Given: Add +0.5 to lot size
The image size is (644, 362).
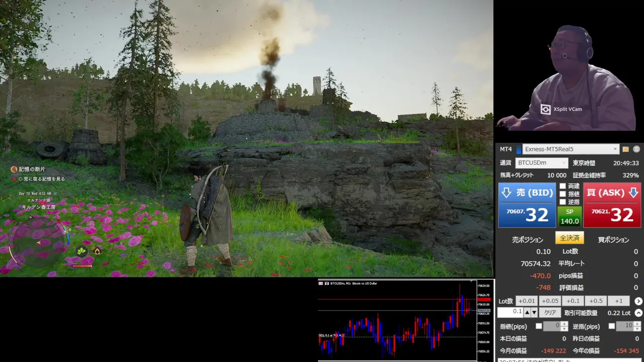Looking at the screenshot, I should point(596,301).
